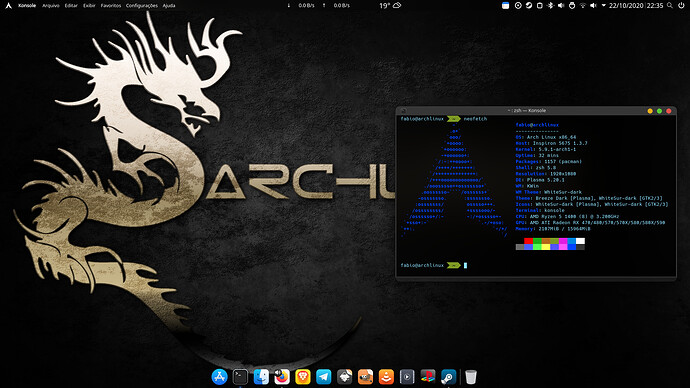Launch GIMP from the dock
This screenshot has height=388, width=690.
point(365,377)
